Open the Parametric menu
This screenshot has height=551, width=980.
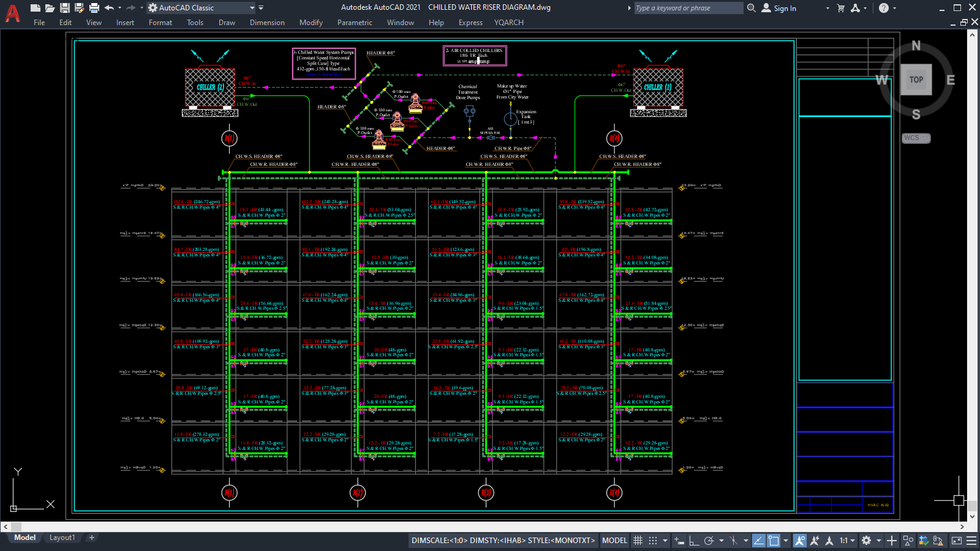click(x=355, y=23)
